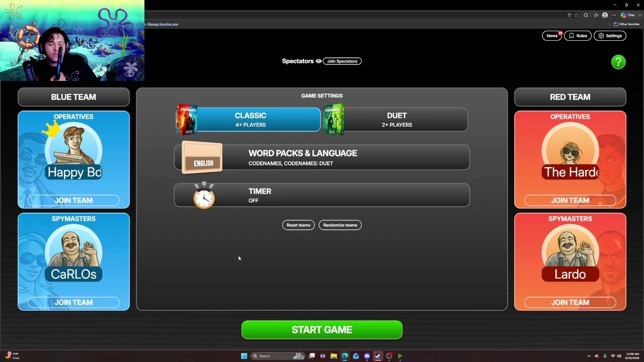Open the taskbar clock and date
The image size is (644, 362).
[x=632, y=356]
